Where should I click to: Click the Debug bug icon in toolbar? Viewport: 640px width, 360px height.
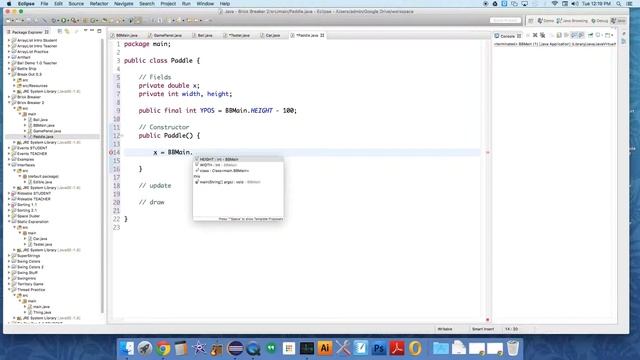[54, 20]
